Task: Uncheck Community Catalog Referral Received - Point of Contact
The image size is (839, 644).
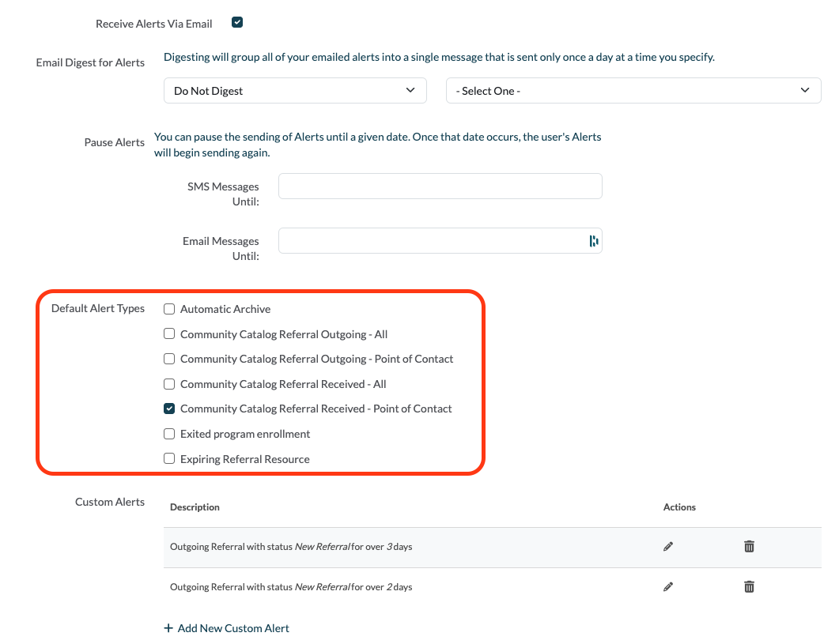Action: click(x=169, y=409)
